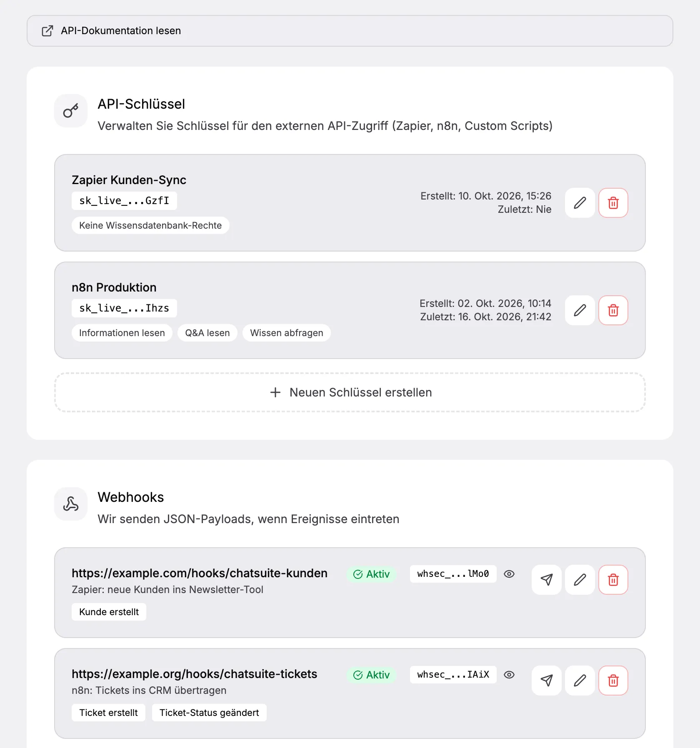
Task: Click 'Zuletzt: 16. Okt. 2026, 21:42' timestamp
Action: click(x=486, y=317)
